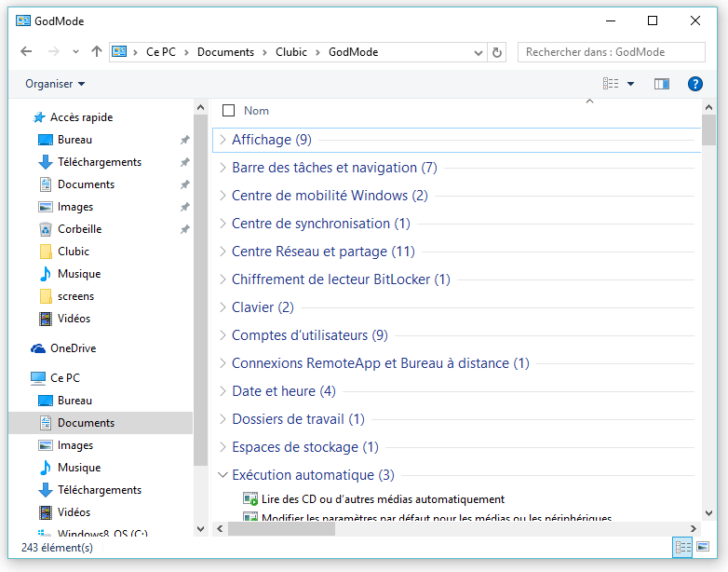The width and height of the screenshot is (728, 572).
Task: Click the pin icon beside Corbeille
Action: [x=184, y=229]
